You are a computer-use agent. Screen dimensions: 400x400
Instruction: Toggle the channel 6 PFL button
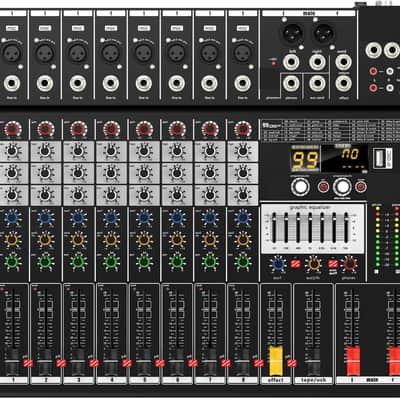pos(193,363)
